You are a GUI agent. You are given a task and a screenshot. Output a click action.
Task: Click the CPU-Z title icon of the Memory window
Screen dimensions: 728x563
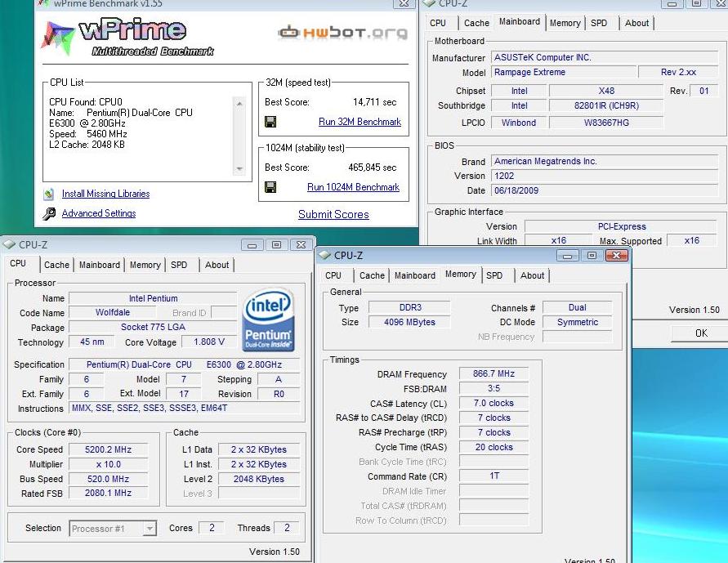(x=324, y=255)
